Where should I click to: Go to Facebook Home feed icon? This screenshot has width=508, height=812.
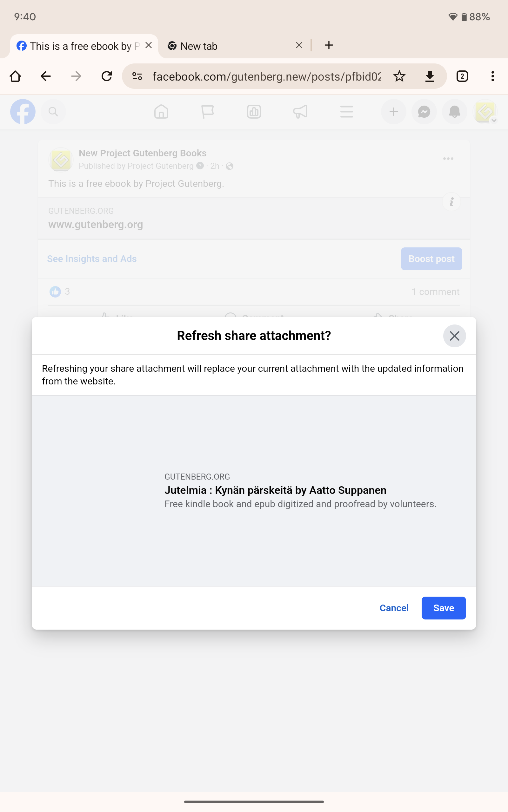click(161, 112)
